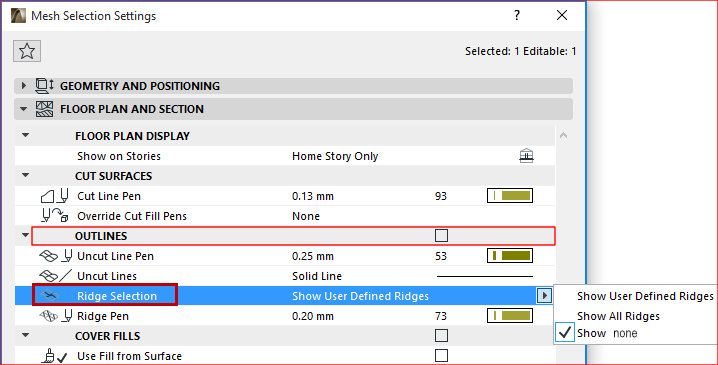The width and height of the screenshot is (718, 365).
Task: Click the Cut Line Pen icon
Action: (55, 196)
